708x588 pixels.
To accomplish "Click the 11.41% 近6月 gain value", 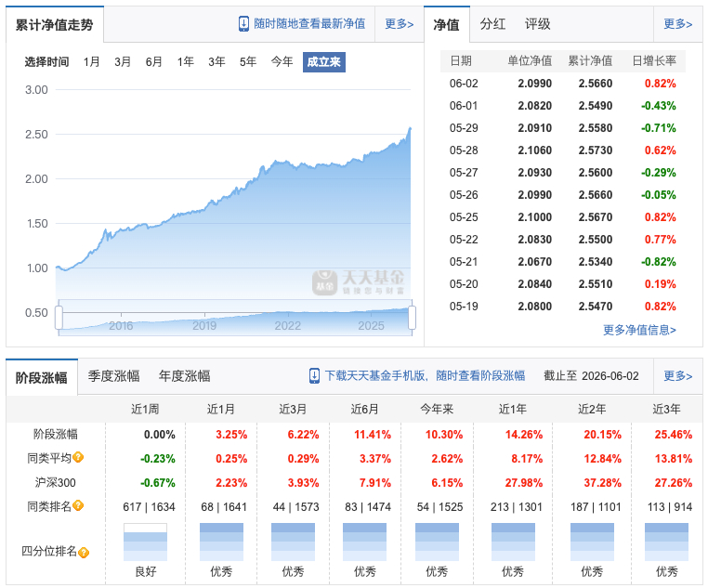I will 373,435.
